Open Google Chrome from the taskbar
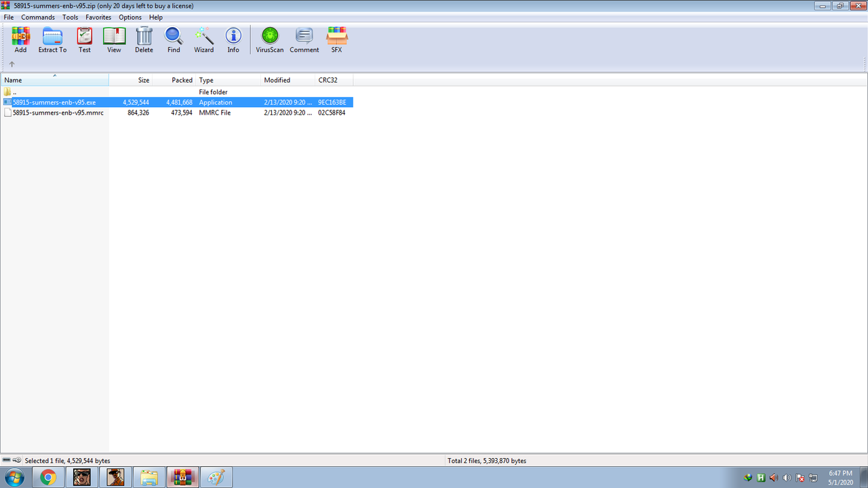 coord(47,477)
